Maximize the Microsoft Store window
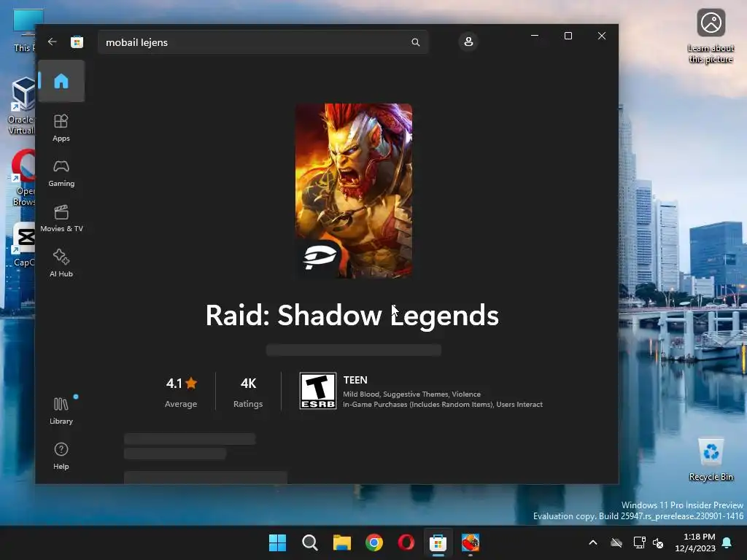 coord(568,36)
